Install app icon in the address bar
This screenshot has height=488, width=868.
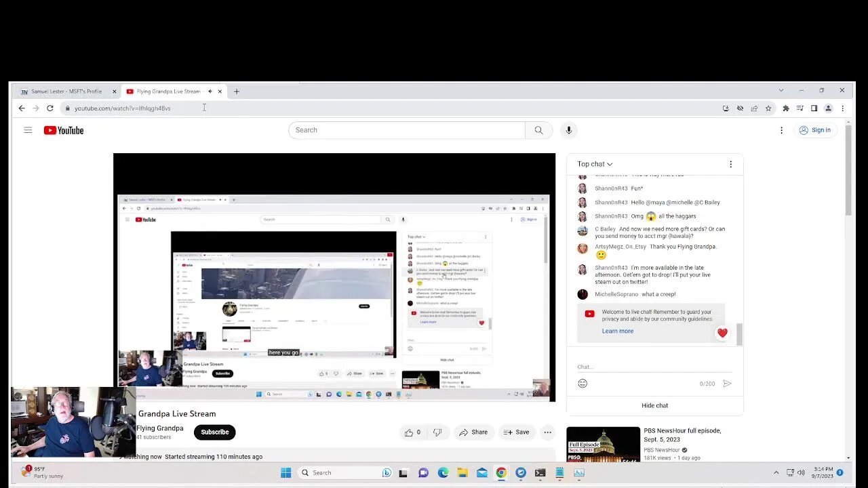726,108
